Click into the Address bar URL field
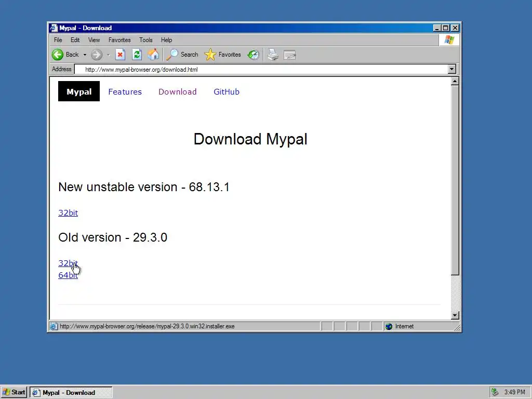 click(261, 70)
